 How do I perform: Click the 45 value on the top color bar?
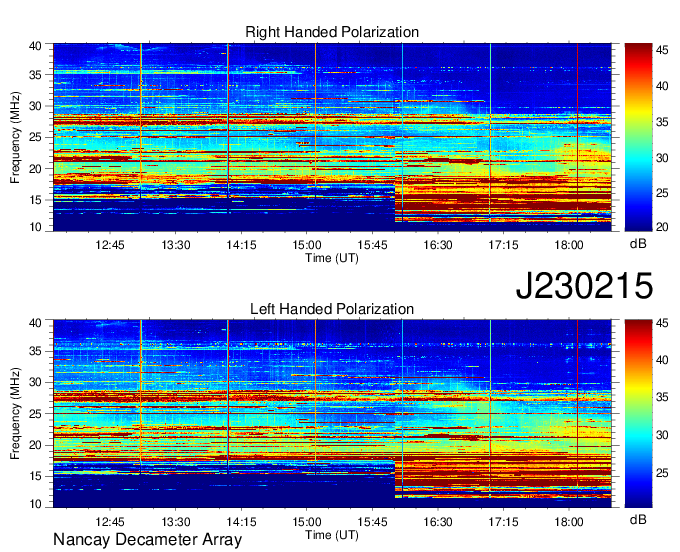662,50
